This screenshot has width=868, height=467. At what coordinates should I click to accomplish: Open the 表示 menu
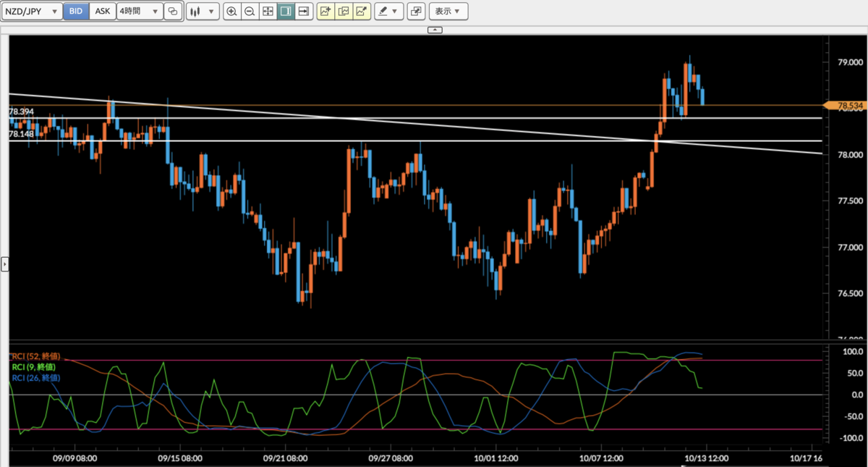448,12
